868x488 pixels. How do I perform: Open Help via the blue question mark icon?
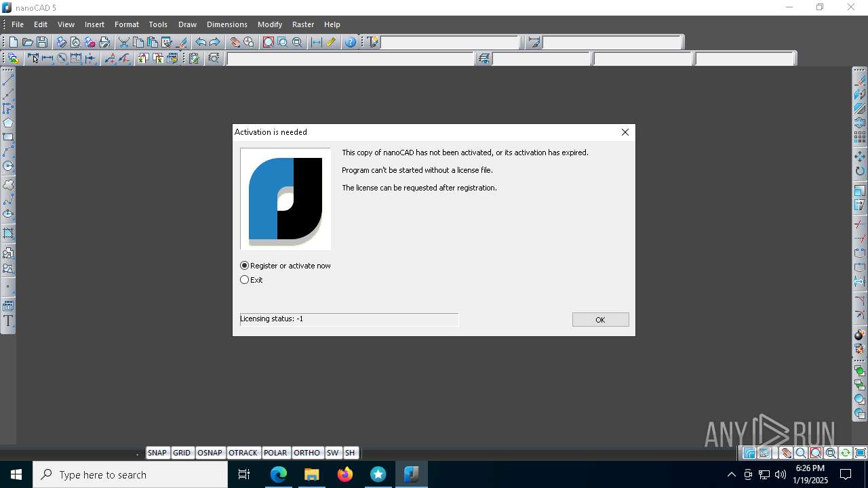point(351,42)
